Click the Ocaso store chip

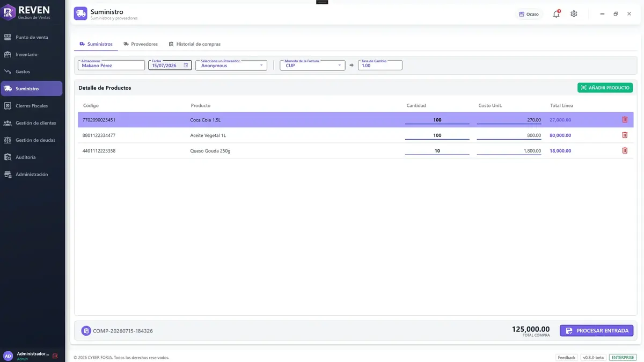coord(529,14)
